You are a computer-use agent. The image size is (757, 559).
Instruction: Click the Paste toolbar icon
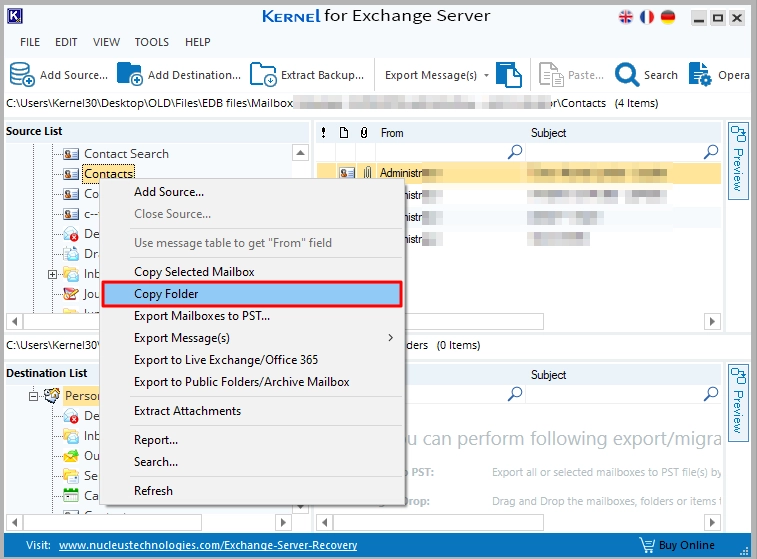551,74
